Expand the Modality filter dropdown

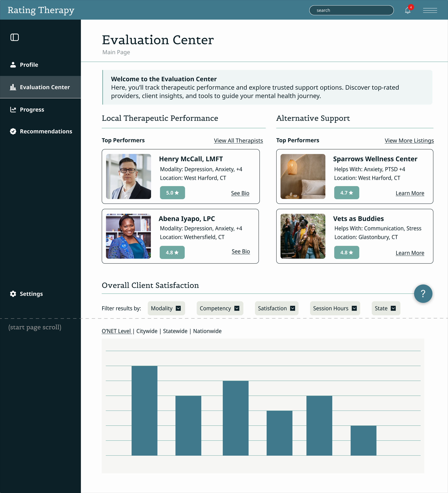pyautogui.click(x=166, y=308)
